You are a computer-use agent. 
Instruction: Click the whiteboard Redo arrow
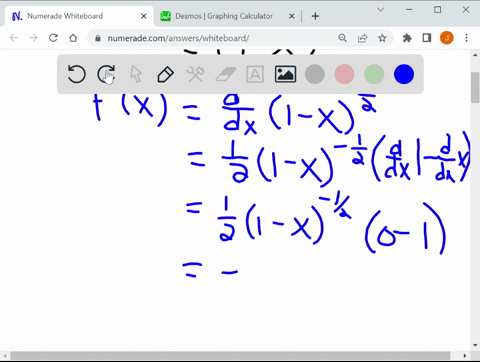click(x=106, y=74)
